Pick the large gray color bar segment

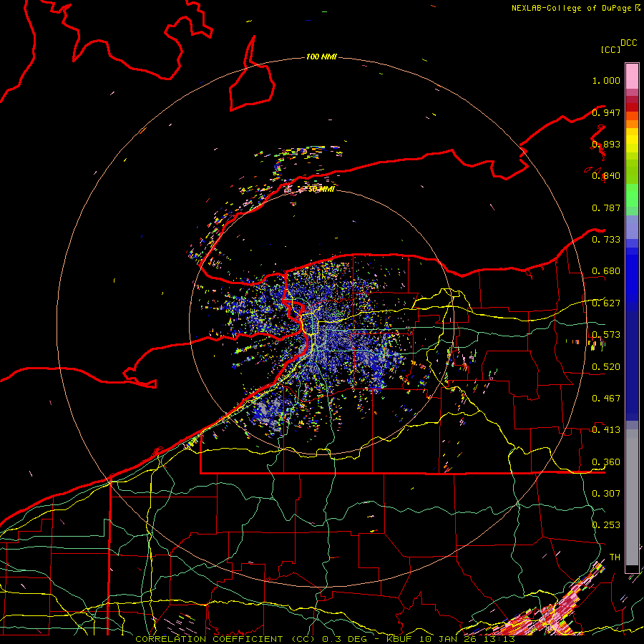tap(632, 497)
